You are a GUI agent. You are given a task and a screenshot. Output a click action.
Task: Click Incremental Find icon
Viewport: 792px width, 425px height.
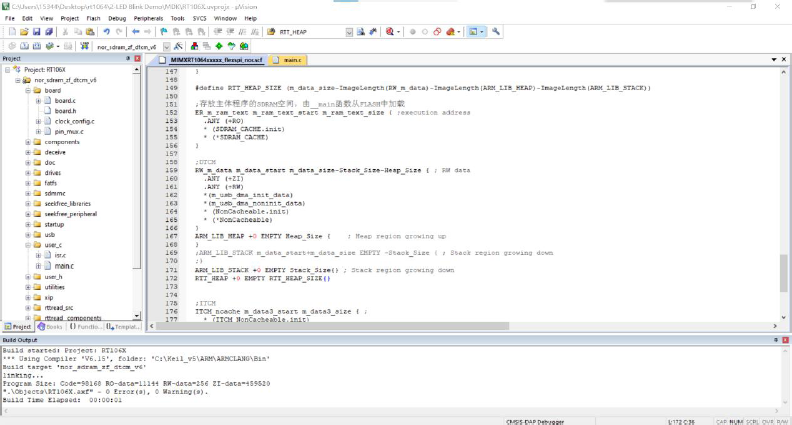coord(373,31)
